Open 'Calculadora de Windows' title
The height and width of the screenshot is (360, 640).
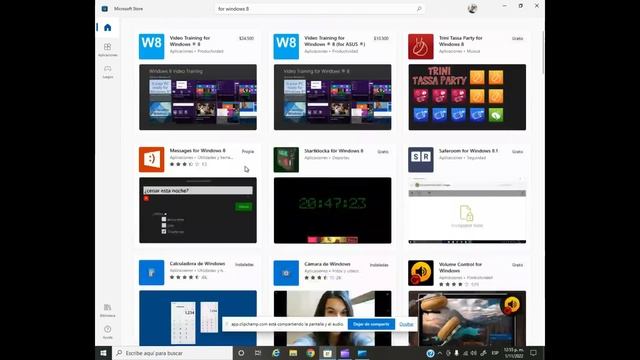click(197, 264)
